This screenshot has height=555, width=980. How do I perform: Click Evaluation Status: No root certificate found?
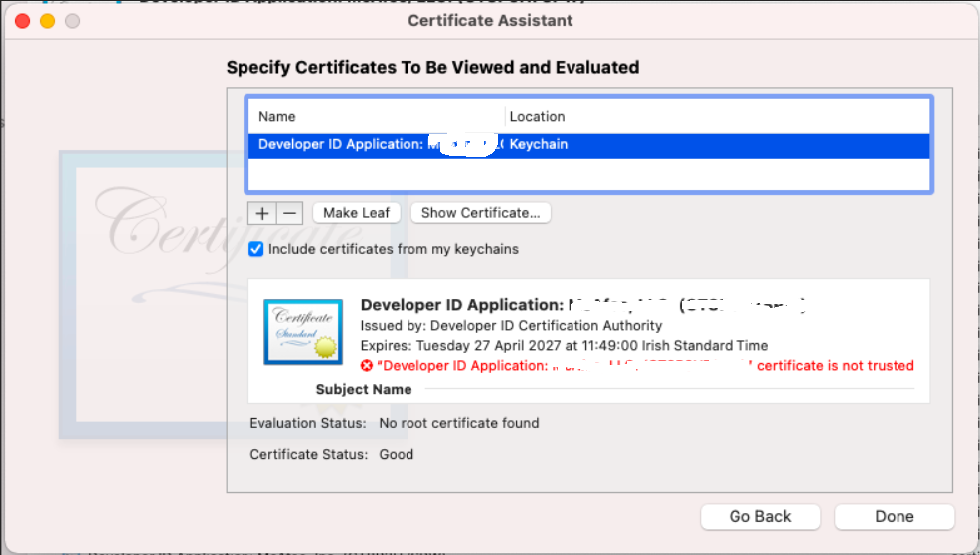click(x=395, y=423)
